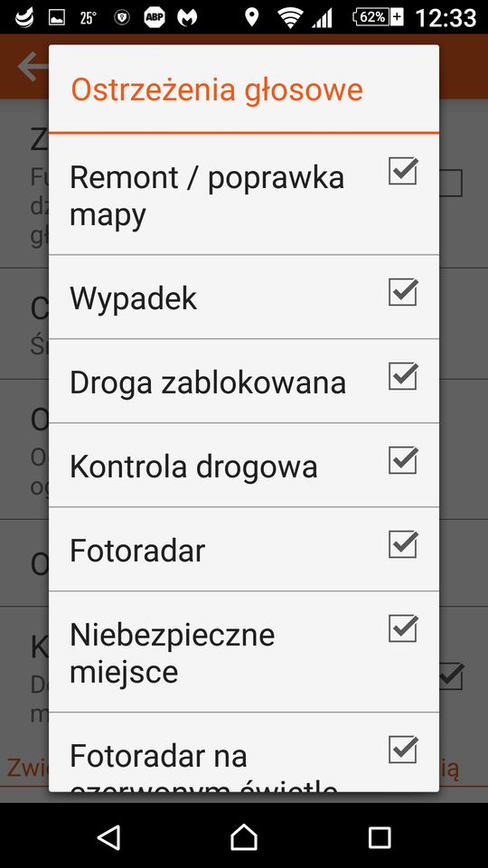Toggle the Fotoradar checkbox
This screenshot has width=488, height=868.
pyautogui.click(x=403, y=544)
